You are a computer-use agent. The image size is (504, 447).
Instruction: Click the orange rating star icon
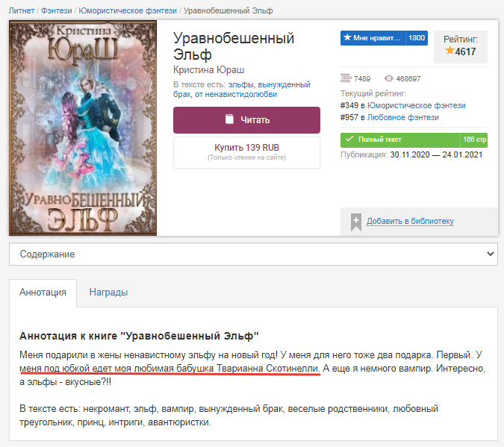tap(449, 51)
